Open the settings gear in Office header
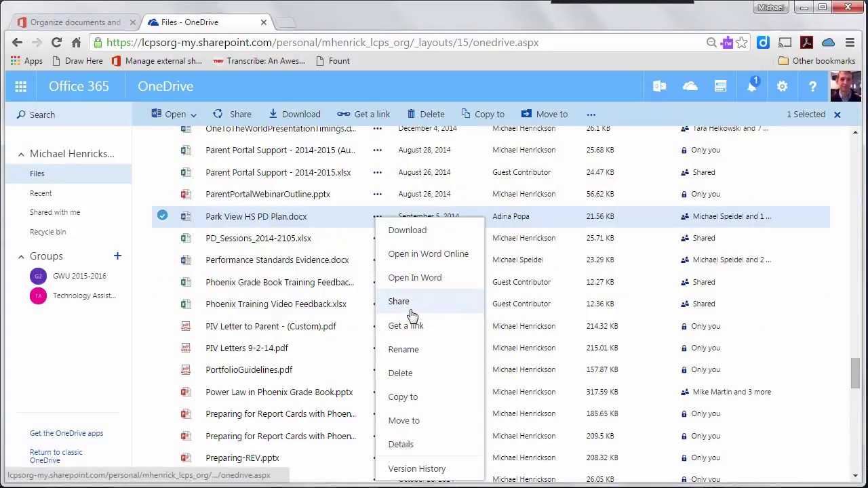Image resolution: width=868 pixels, height=488 pixels. pyautogui.click(x=782, y=86)
